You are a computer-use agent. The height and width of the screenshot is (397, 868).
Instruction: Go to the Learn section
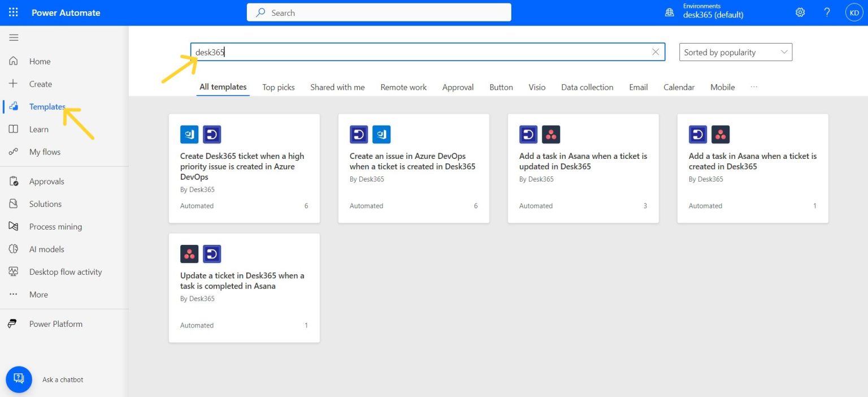[39, 129]
